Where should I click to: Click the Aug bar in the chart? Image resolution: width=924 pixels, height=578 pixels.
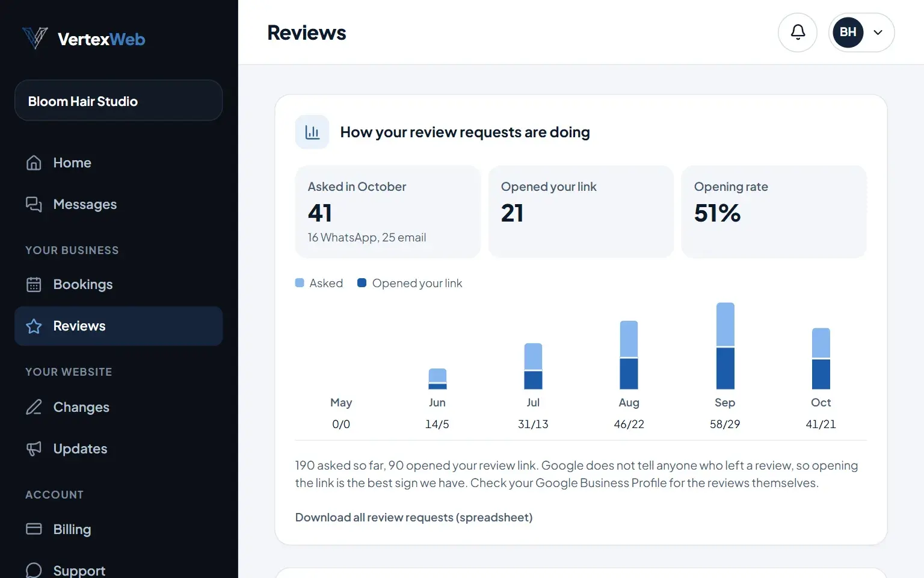pyautogui.click(x=629, y=355)
